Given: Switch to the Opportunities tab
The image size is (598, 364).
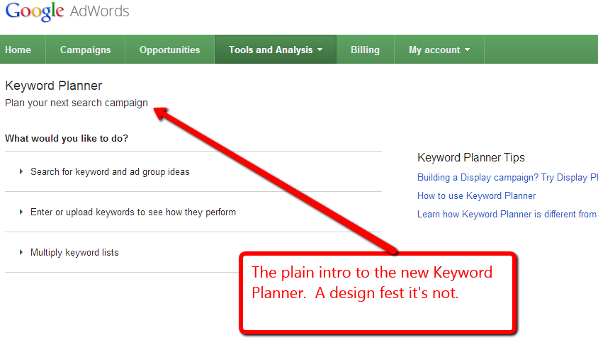Looking at the screenshot, I should (x=170, y=50).
